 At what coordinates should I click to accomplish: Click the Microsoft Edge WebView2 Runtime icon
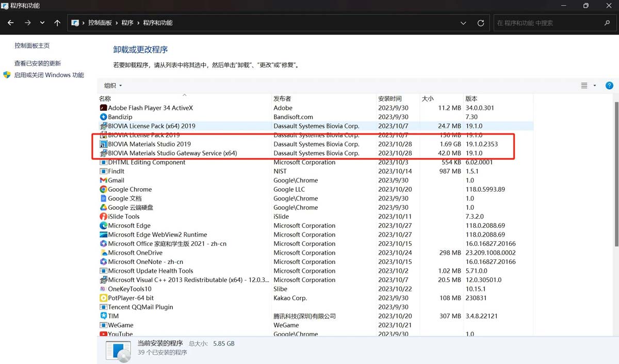(x=103, y=235)
